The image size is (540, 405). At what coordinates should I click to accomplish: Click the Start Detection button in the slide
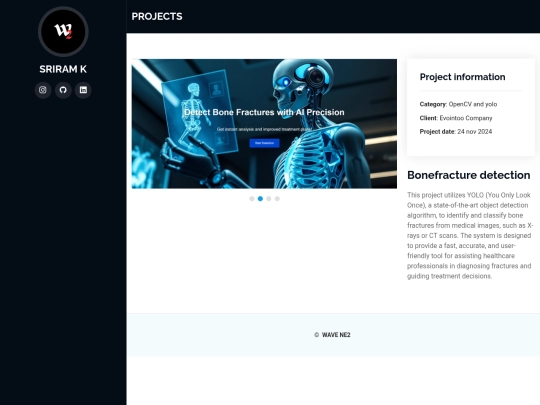tap(264, 143)
